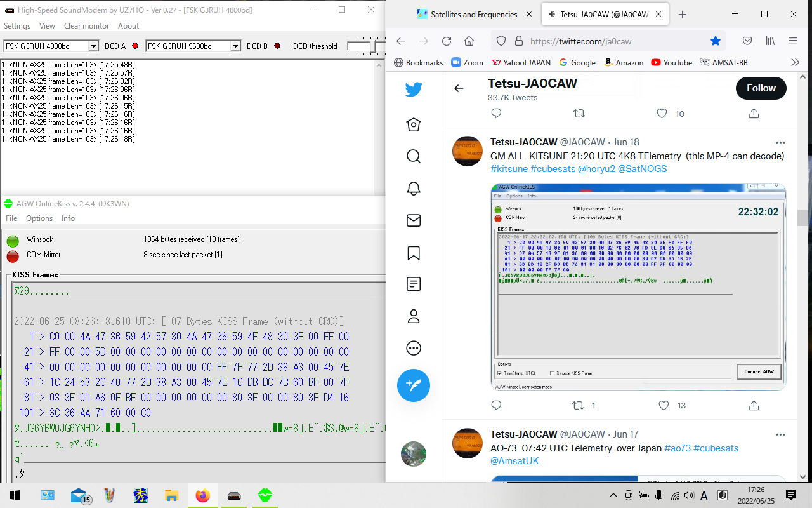The image size is (812, 508).
Task: Open Twitter home bird logo
Action: [x=414, y=90]
